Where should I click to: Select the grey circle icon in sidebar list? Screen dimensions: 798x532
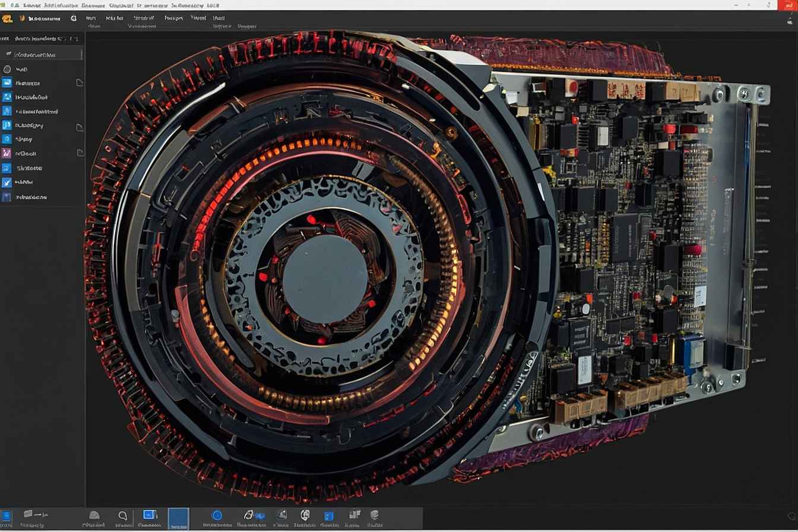(7, 69)
